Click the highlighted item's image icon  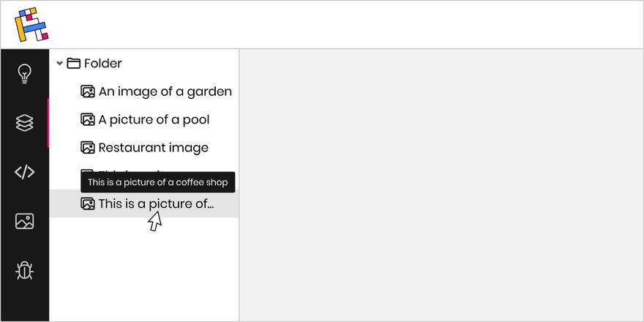point(88,204)
